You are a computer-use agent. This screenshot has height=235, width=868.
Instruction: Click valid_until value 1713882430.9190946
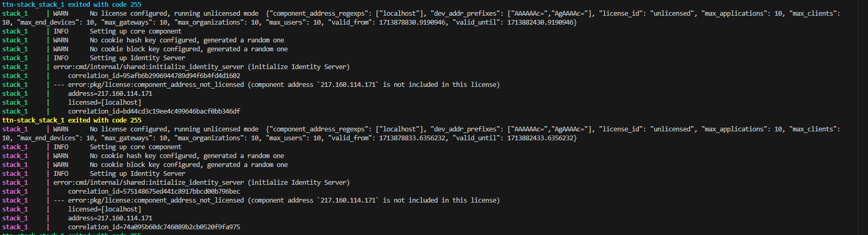(x=540, y=23)
